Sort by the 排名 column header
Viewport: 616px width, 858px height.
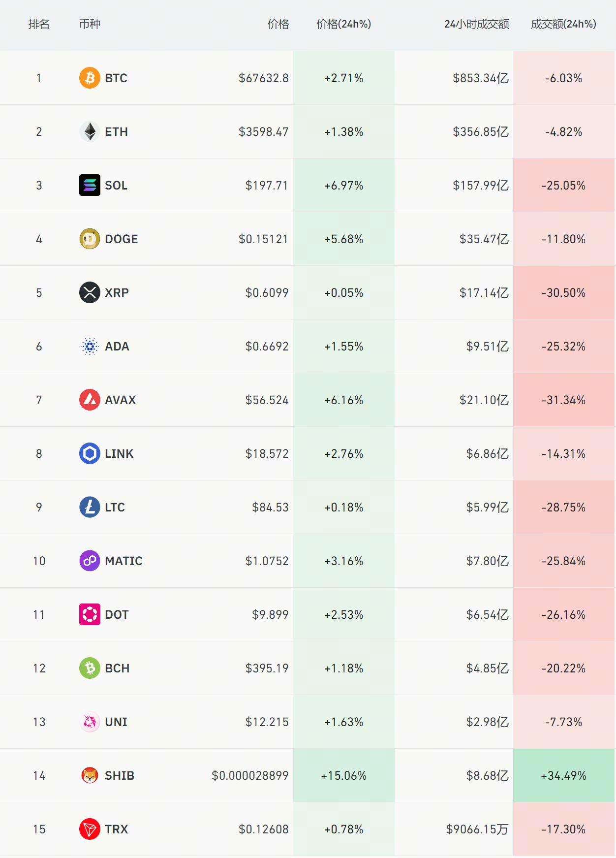(39, 24)
